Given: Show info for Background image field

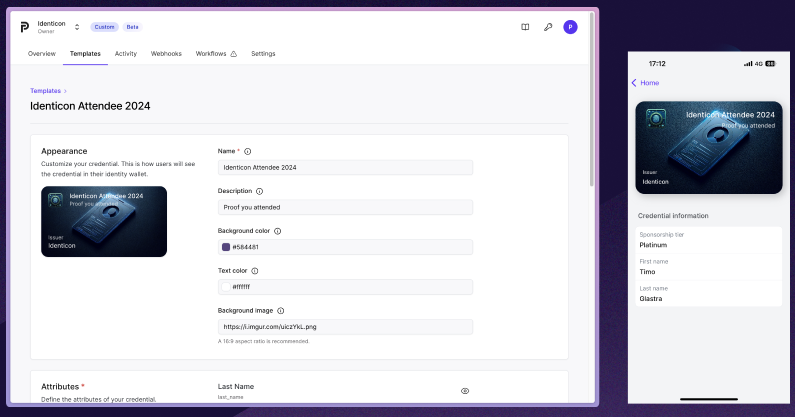Looking at the screenshot, I should pos(281,310).
